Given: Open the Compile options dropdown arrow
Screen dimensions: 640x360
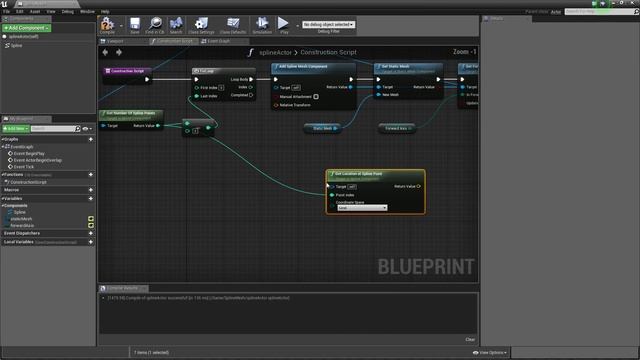Looking at the screenshot, I should point(121,26).
